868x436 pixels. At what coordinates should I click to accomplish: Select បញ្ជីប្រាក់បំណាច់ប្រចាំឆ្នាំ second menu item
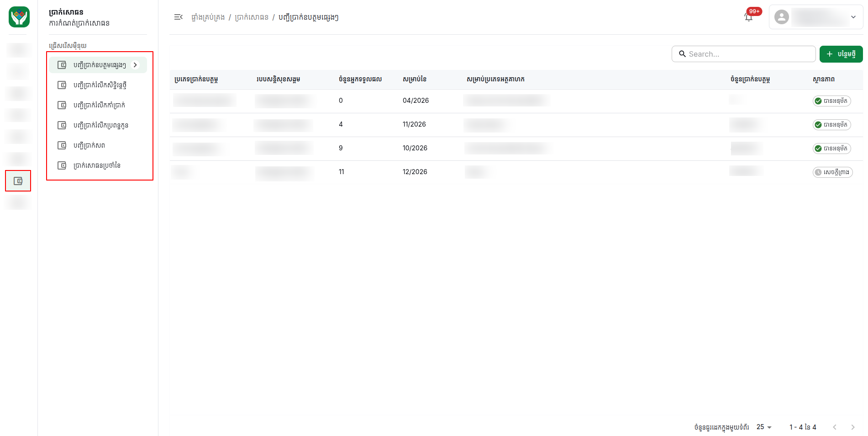tap(98, 85)
